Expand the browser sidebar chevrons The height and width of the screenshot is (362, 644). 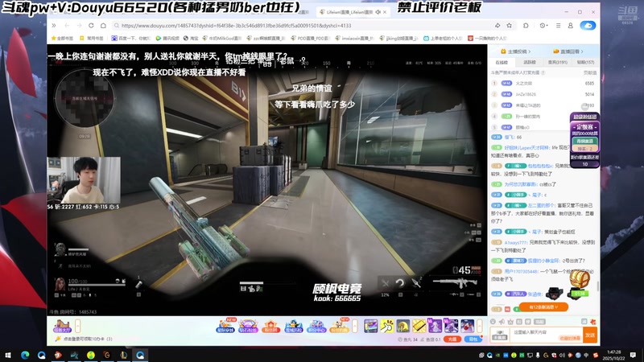(54, 26)
